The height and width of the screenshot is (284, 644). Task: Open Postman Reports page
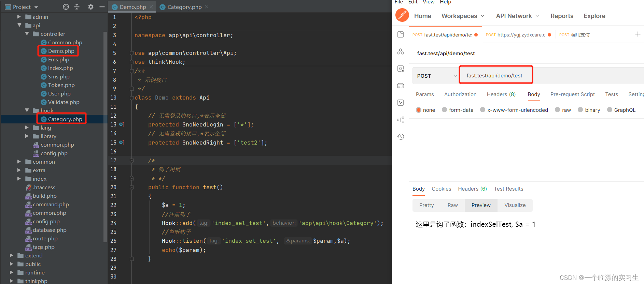[x=562, y=16]
